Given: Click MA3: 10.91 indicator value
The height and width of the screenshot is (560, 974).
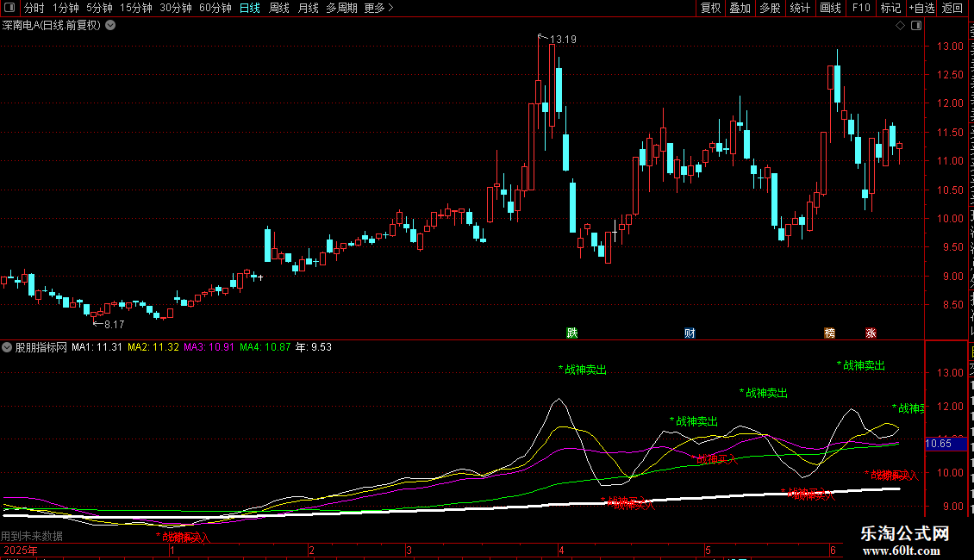Looking at the screenshot, I should [209, 347].
